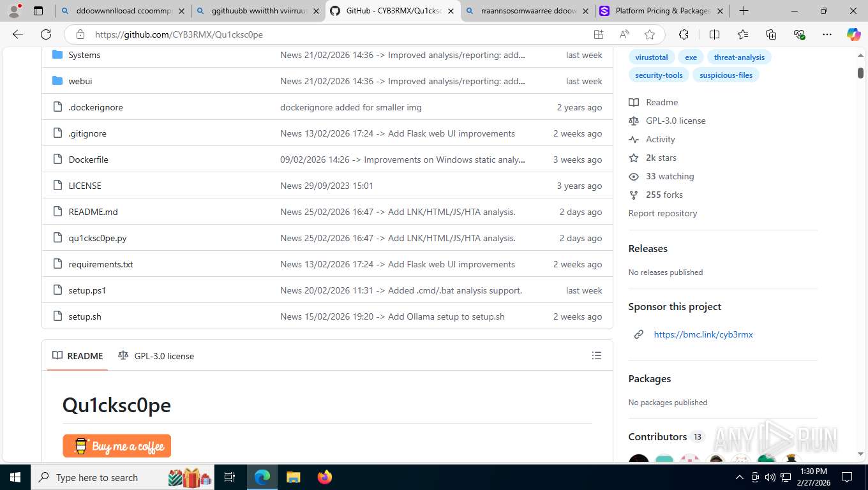Open bmc.link/cyb3rmx sponsor link
The image size is (868, 490).
(703, 334)
